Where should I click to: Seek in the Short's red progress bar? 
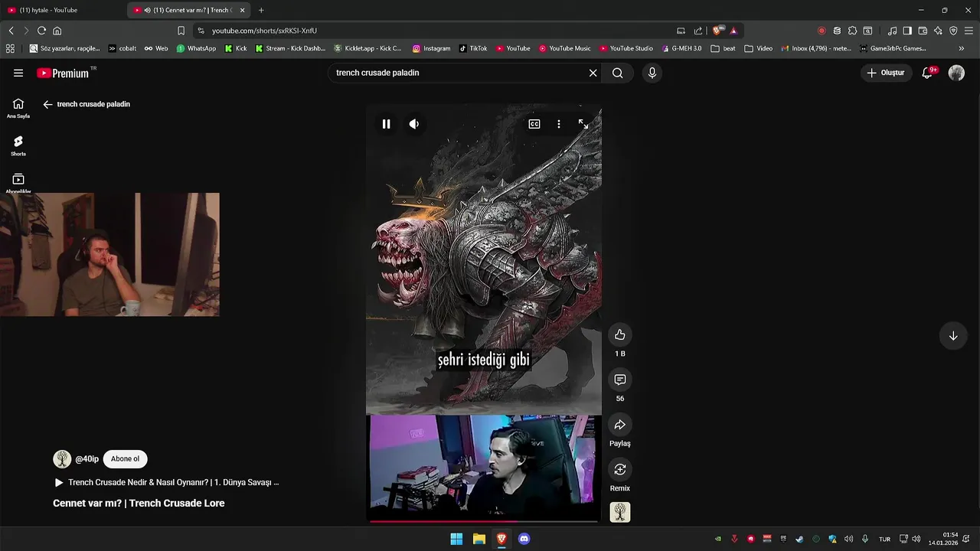click(484, 521)
